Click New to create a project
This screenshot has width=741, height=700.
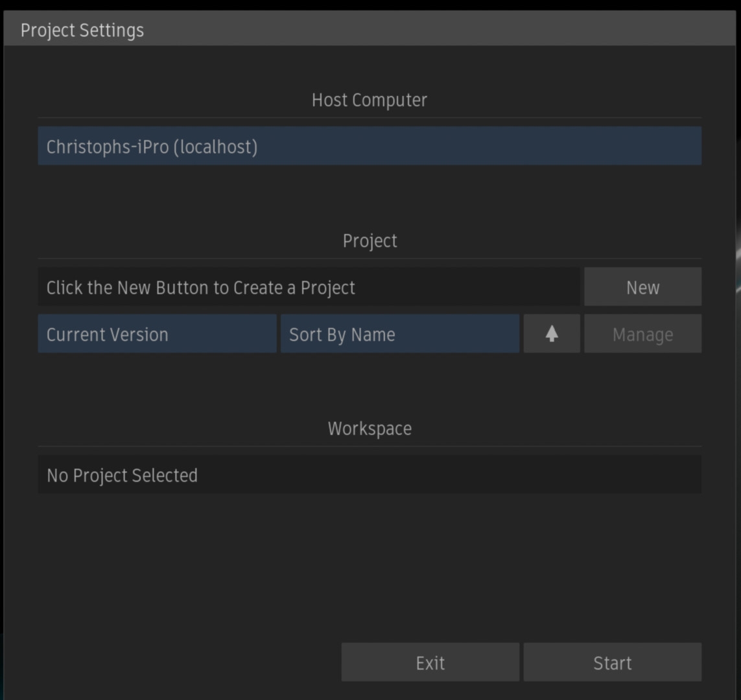pos(642,287)
